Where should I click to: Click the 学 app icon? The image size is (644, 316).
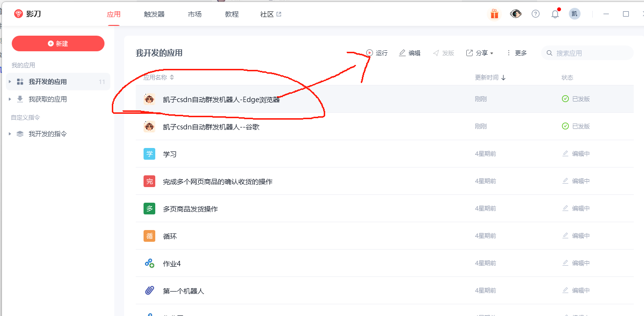tap(149, 154)
